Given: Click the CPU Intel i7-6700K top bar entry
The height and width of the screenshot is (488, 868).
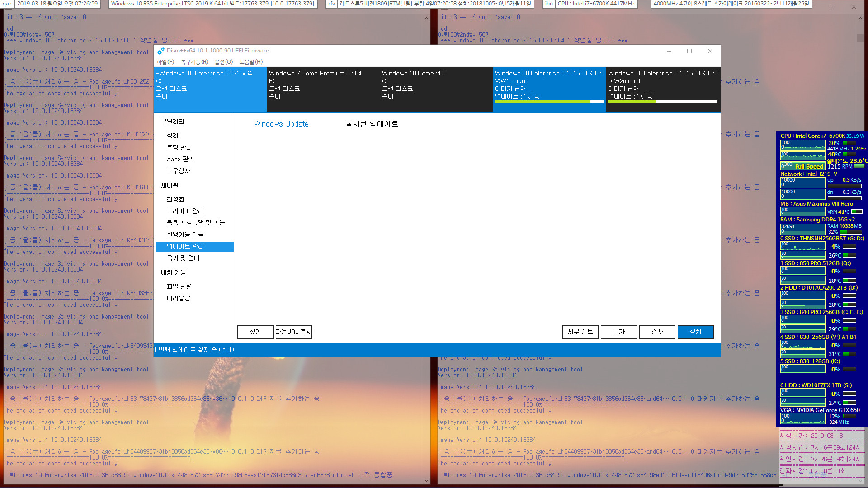Looking at the screenshot, I should coord(596,4).
